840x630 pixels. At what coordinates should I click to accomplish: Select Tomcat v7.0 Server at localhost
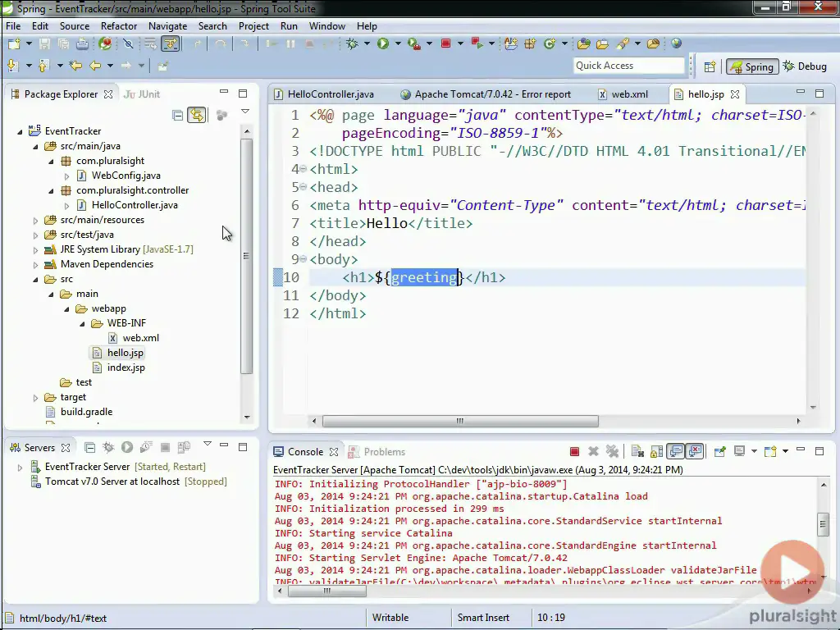[129, 482]
